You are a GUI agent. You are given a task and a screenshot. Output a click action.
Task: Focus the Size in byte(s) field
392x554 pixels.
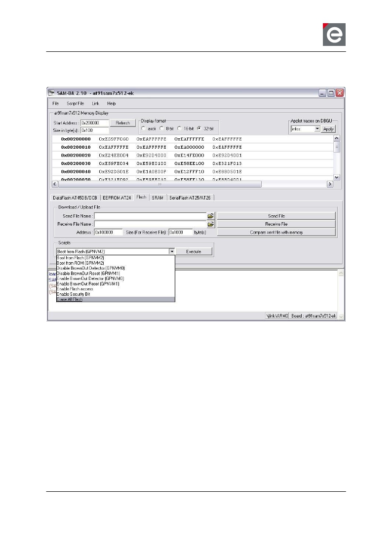[95, 130]
